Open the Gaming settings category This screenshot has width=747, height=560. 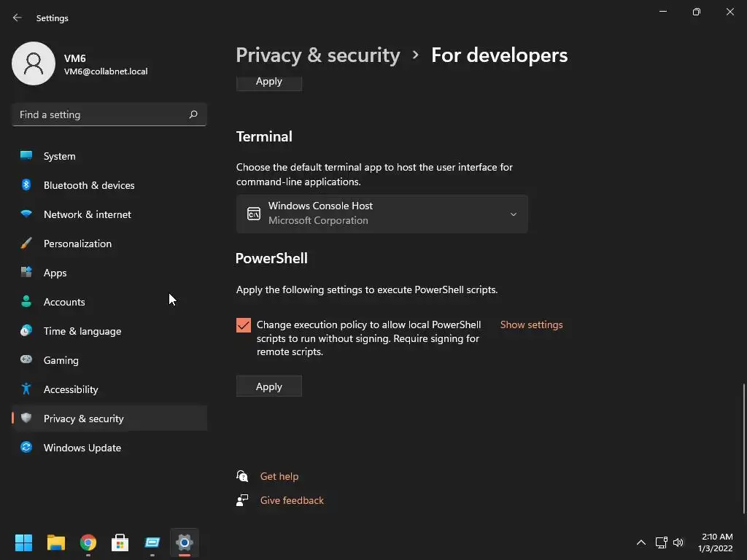[x=61, y=360]
